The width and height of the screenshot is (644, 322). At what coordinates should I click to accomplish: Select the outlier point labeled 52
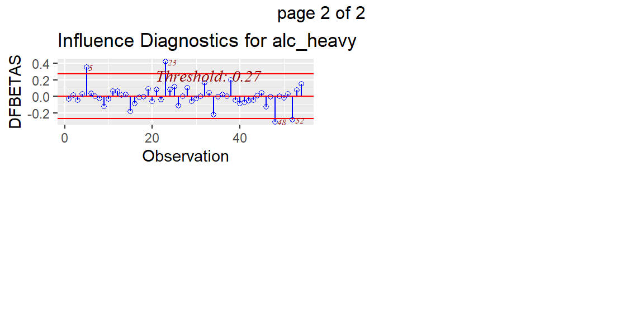(x=292, y=120)
